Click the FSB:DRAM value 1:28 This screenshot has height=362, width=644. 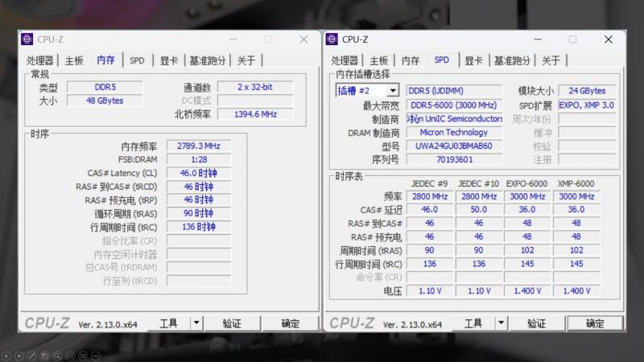[x=199, y=159]
